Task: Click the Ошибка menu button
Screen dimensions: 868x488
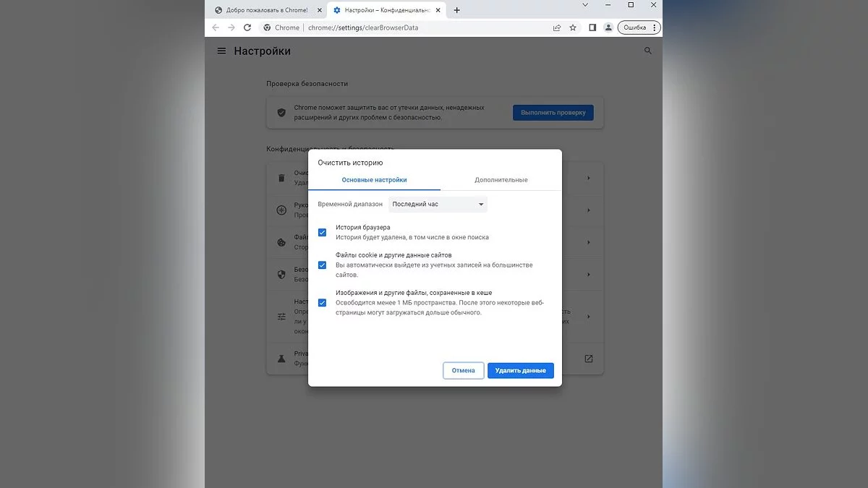Action: [x=640, y=27]
